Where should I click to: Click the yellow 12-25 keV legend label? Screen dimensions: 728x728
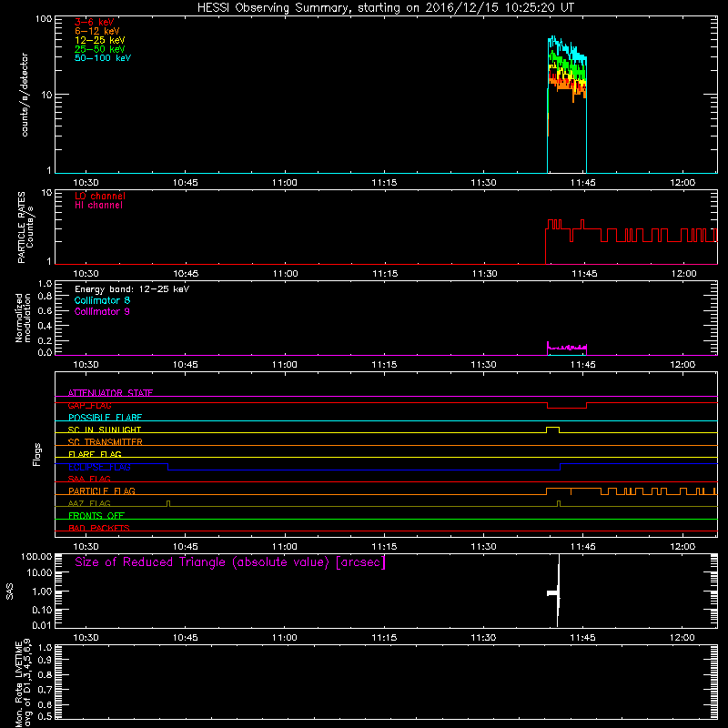pyautogui.click(x=99, y=40)
